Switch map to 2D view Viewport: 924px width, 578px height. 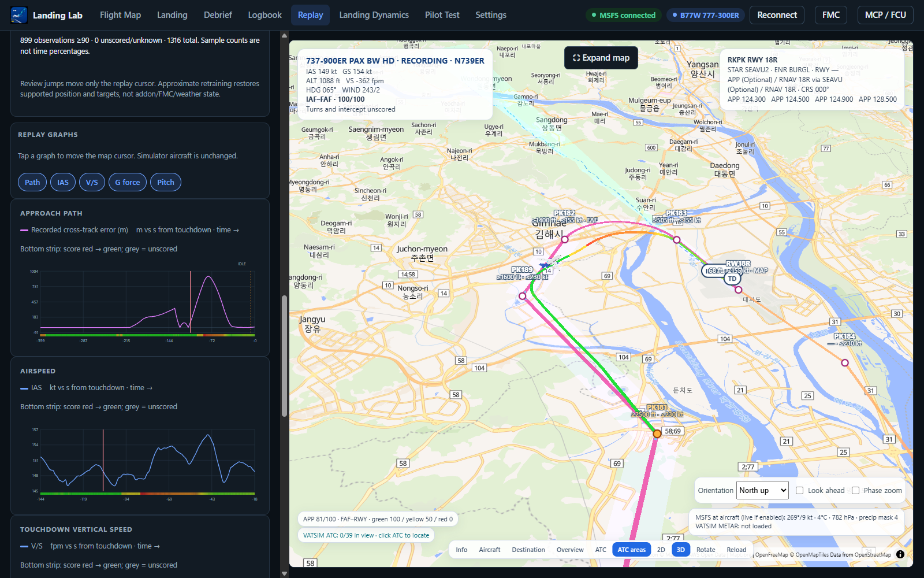click(661, 550)
